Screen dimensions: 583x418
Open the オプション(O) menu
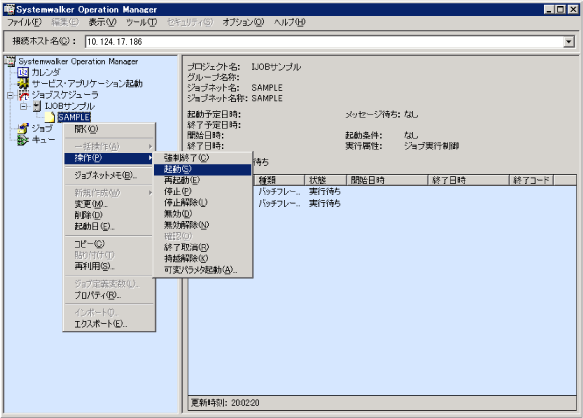[x=243, y=22]
